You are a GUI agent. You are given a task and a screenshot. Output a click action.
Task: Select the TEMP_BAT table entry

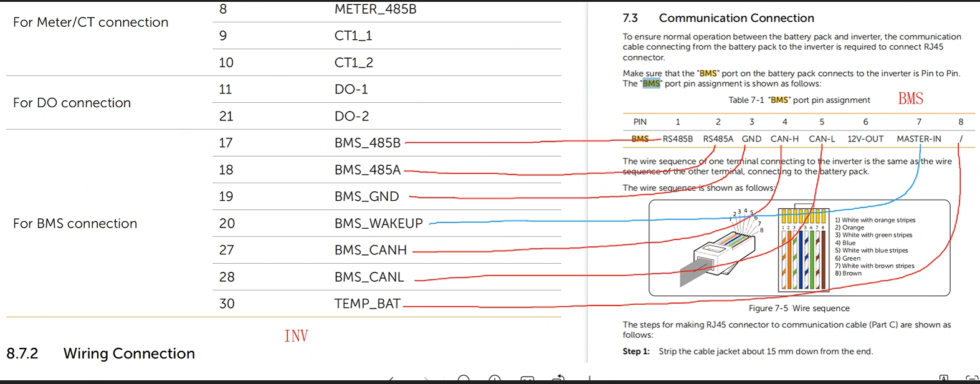point(367,304)
